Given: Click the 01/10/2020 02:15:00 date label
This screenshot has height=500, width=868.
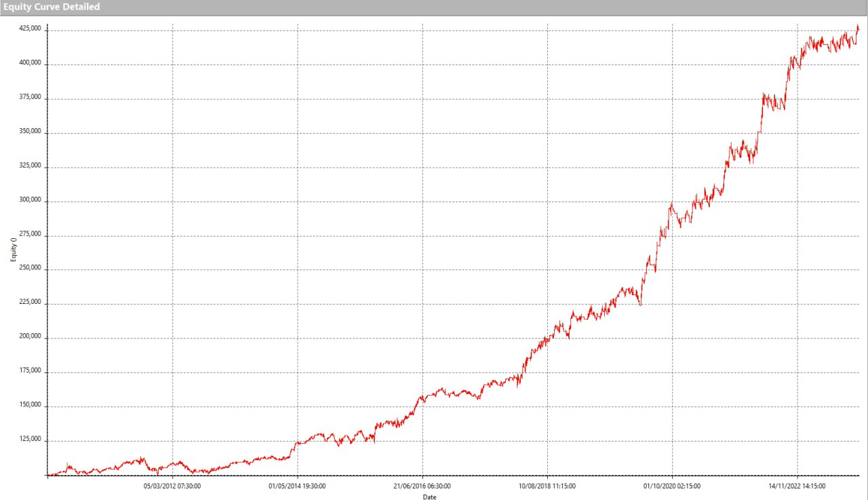Looking at the screenshot, I should coord(672,486).
